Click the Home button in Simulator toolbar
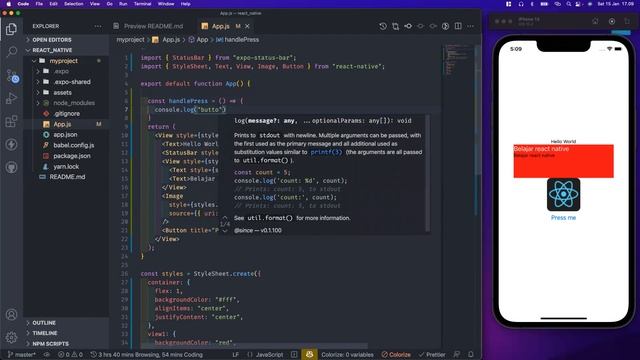Image resolution: width=640 pixels, height=360 pixels. (595, 21)
